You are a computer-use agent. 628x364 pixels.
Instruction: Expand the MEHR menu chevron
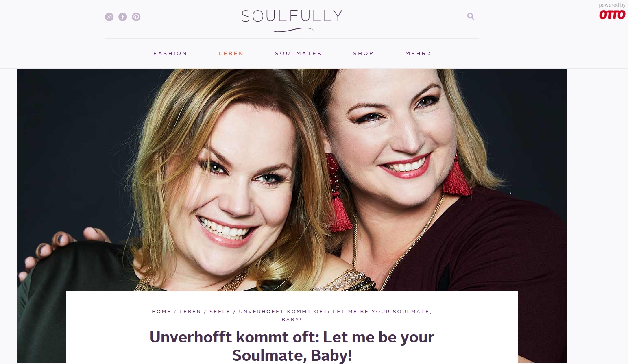pyautogui.click(x=430, y=53)
